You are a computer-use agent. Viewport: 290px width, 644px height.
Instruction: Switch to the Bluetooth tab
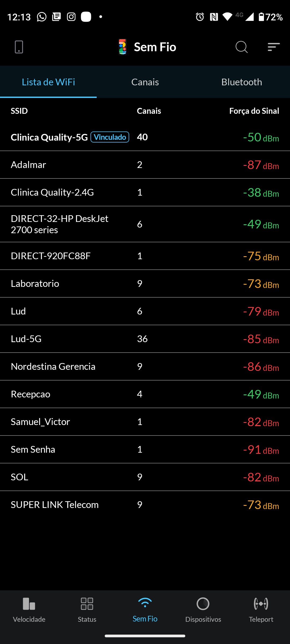pos(242,82)
